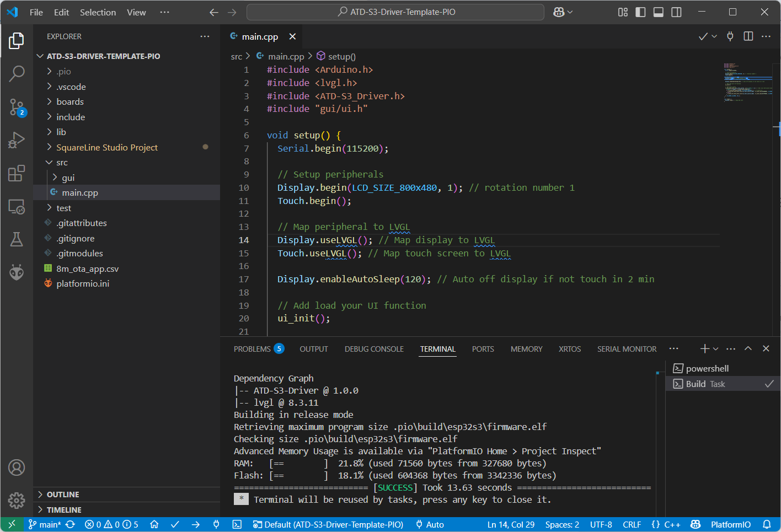Open the Extensions view
Viewport: 781px width, 532px height.
click(17, 173)
